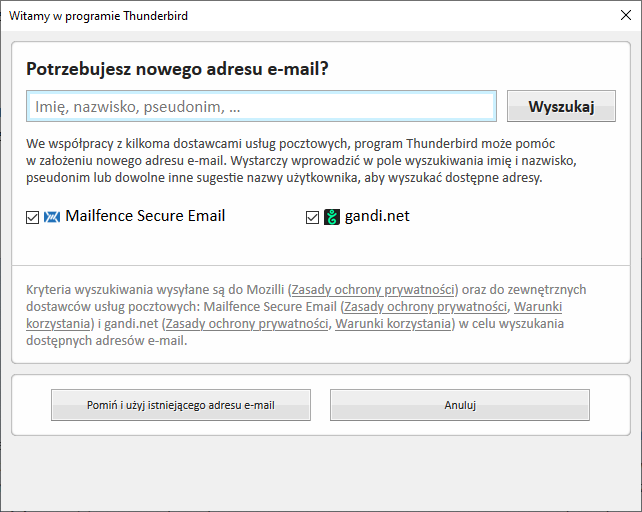Open gandi.net's Warunki korzystania link
Screen dimensions: 642x512
coord(393,324)
